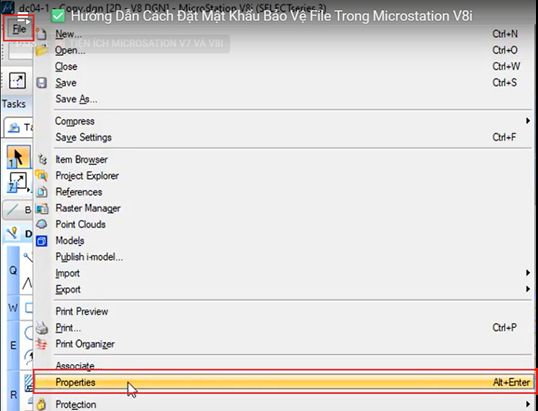This screenshot has height=411, width=538.
Task: Select Close in the File menu
Action: click(283, 66)
